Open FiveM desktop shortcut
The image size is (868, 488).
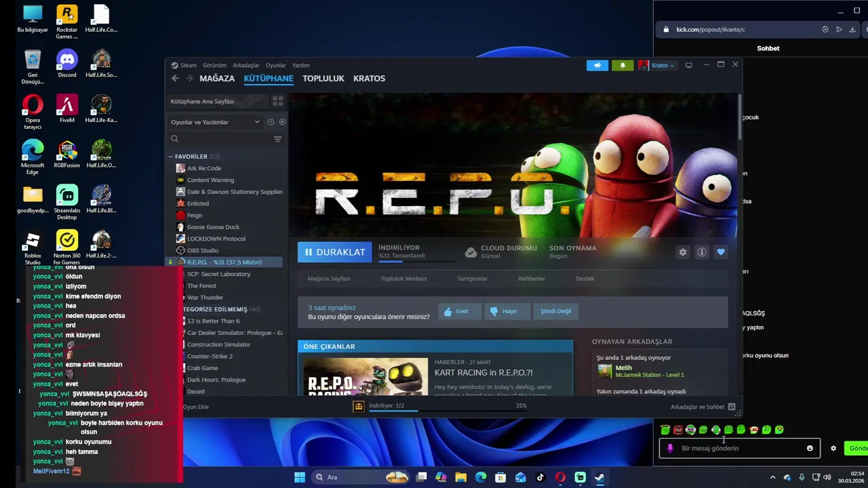tap(67, 108)
